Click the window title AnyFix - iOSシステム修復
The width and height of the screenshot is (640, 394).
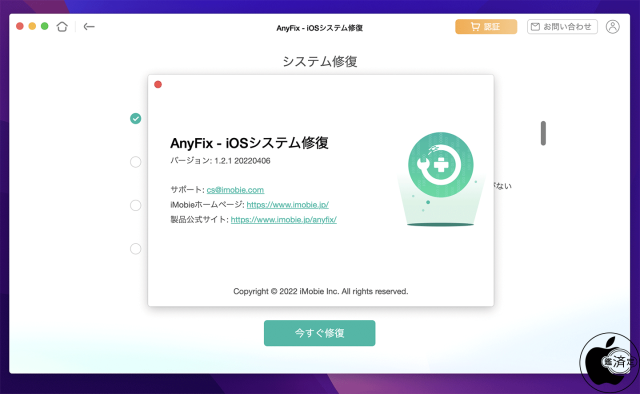coord(320,28)
